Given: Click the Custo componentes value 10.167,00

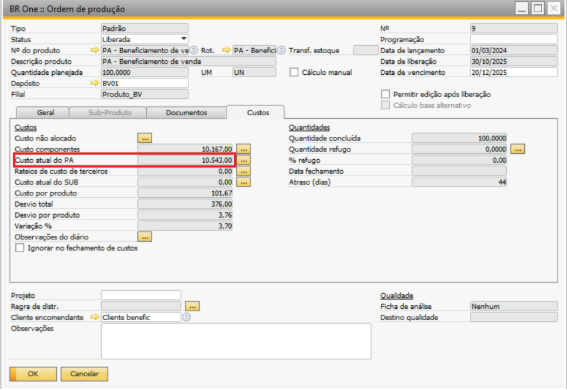Looking at the screenshot, I should pos(185,149).
